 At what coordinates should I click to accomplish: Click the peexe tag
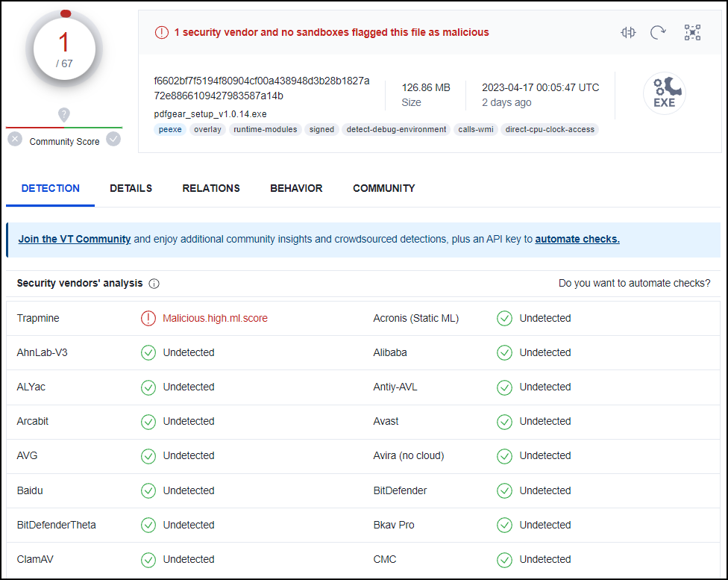(170, 129)
